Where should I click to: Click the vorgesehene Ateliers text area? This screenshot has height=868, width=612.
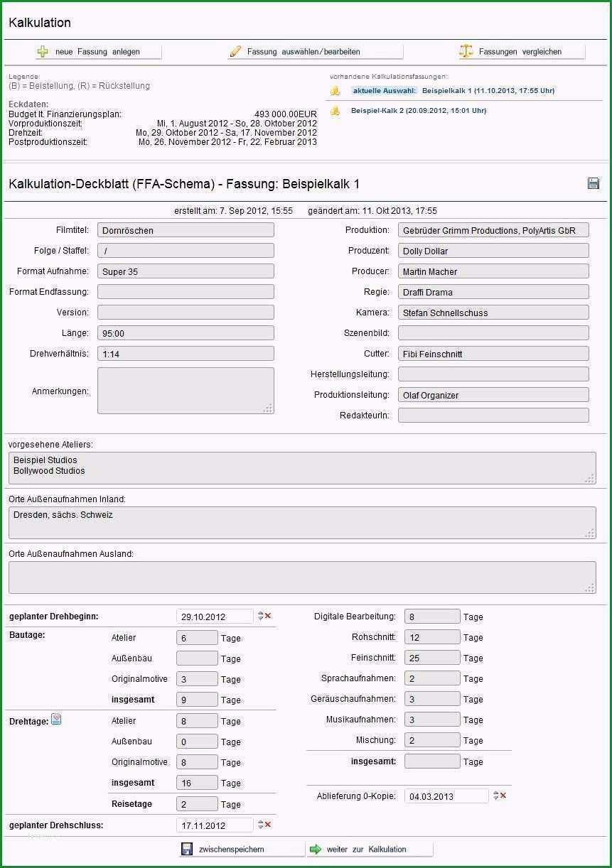[x=302, y=468]
